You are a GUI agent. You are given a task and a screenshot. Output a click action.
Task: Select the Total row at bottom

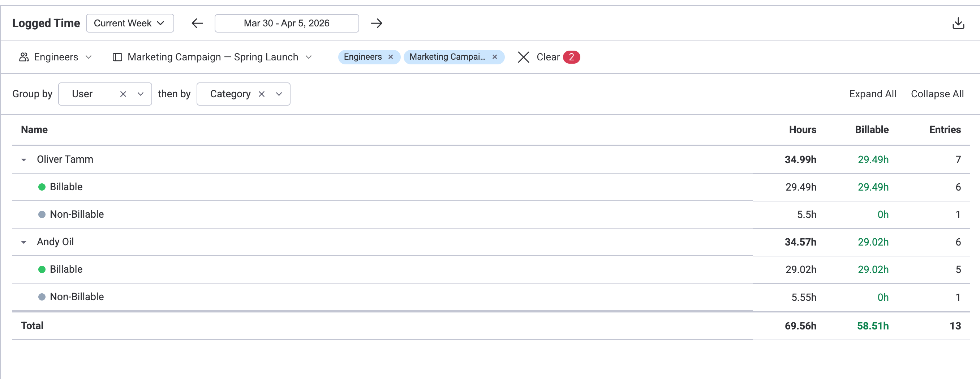[32, 326]
